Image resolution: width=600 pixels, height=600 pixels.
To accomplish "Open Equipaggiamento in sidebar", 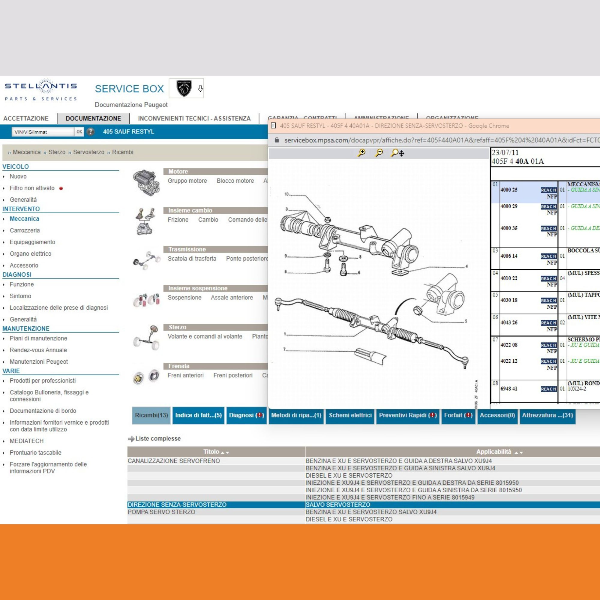I will click(32, 242).
